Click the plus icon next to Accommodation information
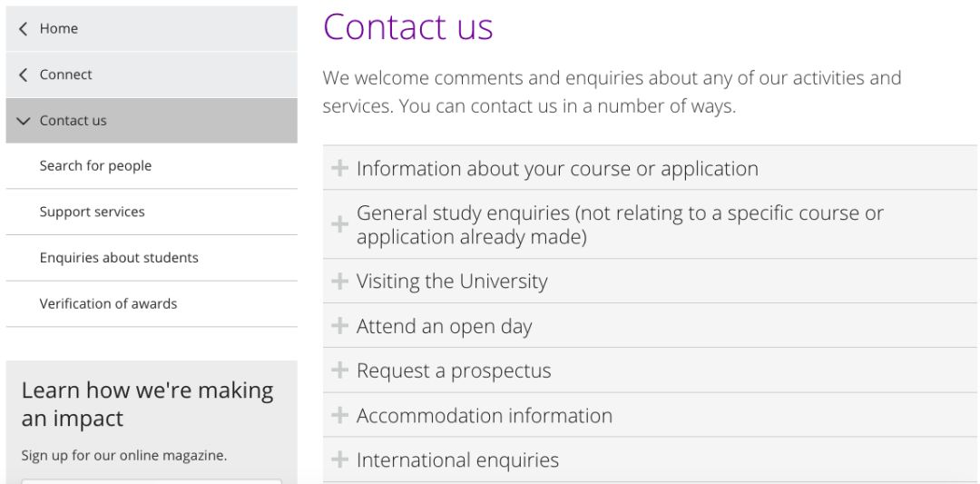Image resolution: width=980 pixels, height=484 pixels. (340, 415)
